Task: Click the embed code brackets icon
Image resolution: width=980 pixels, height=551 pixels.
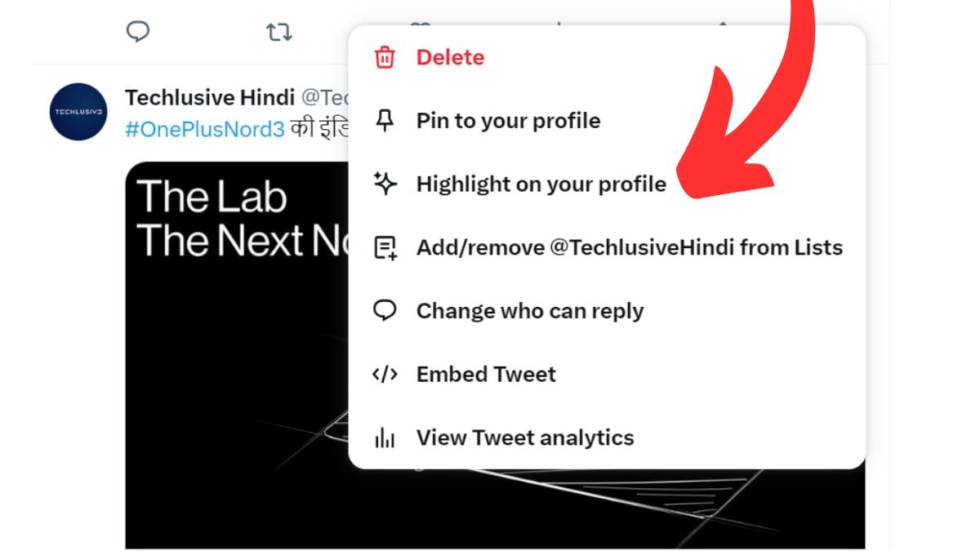Action: (x=385, y=374)
